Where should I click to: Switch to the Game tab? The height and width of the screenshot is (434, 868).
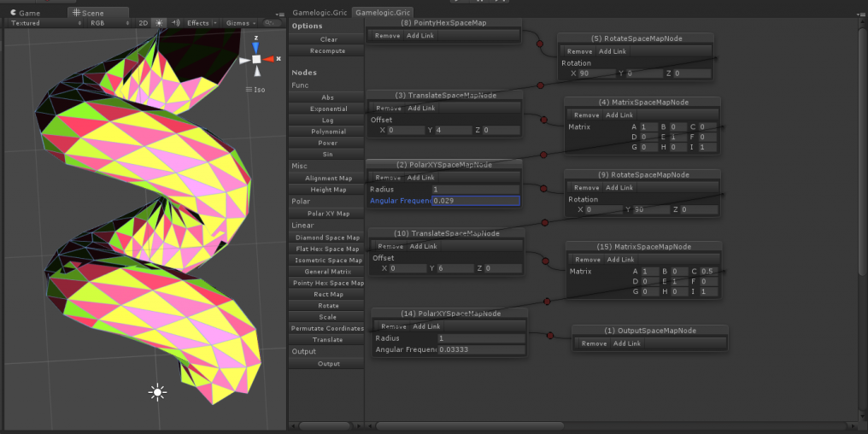click(26, 13)
